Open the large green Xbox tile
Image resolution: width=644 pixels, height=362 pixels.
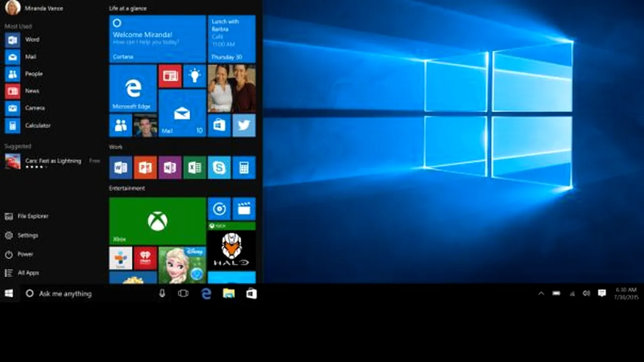click(157, 221)
